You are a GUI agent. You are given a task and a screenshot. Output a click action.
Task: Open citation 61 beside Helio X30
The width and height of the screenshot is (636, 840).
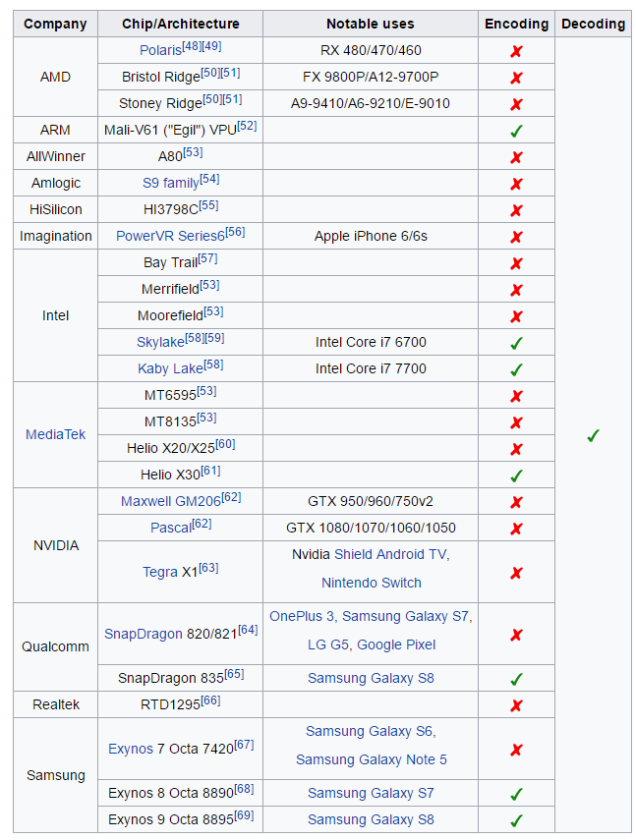[x=210, y=471]
